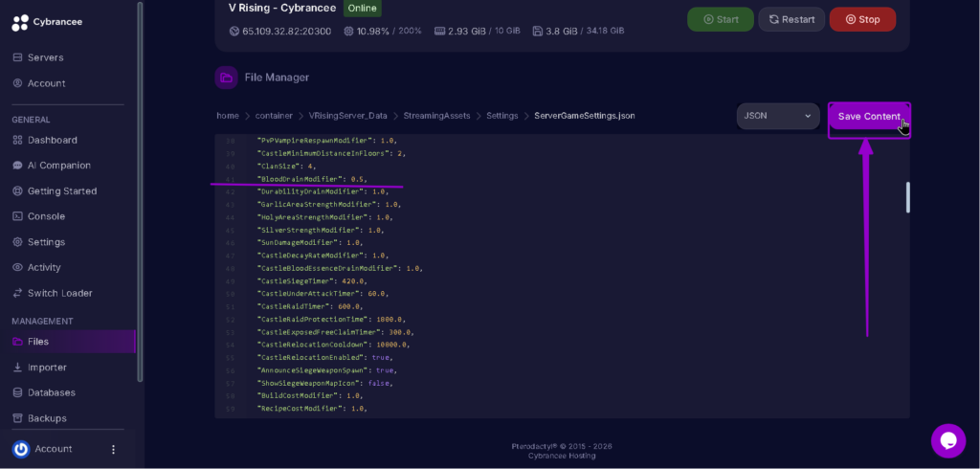The image size is (980, 469).
Task: Open Servers icon in sidebar
Action: [17, 57]
